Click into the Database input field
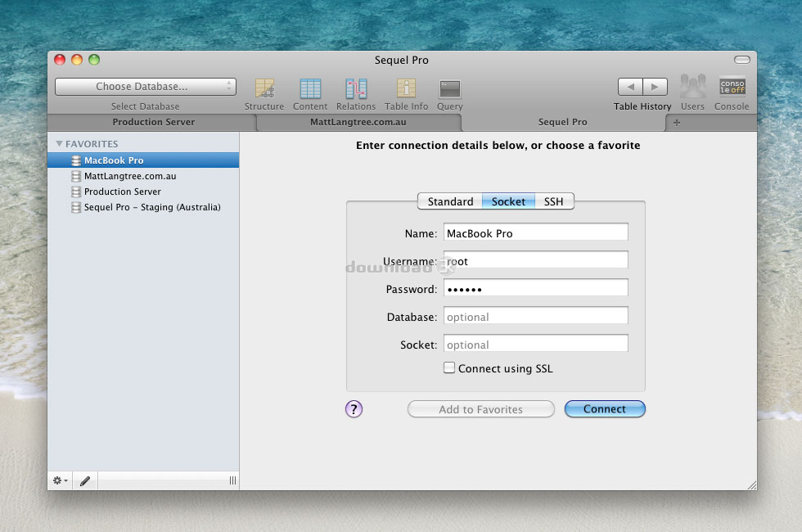The image size is (802, 532). pos(536,317)
